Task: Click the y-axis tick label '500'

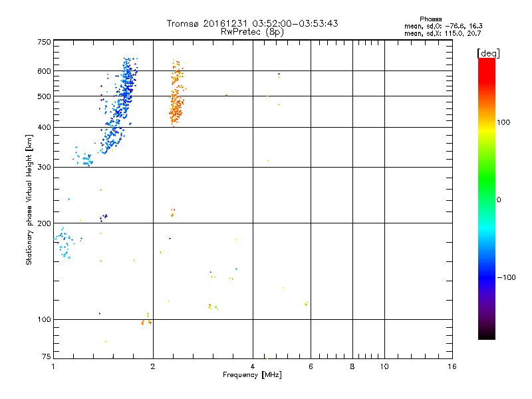Action: [45, 96]
